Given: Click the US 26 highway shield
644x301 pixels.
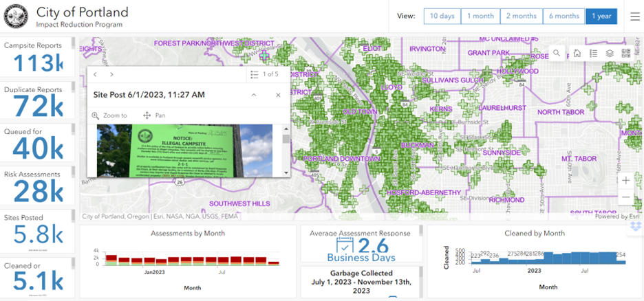Looking at the screenshot, I should (180, 182).
